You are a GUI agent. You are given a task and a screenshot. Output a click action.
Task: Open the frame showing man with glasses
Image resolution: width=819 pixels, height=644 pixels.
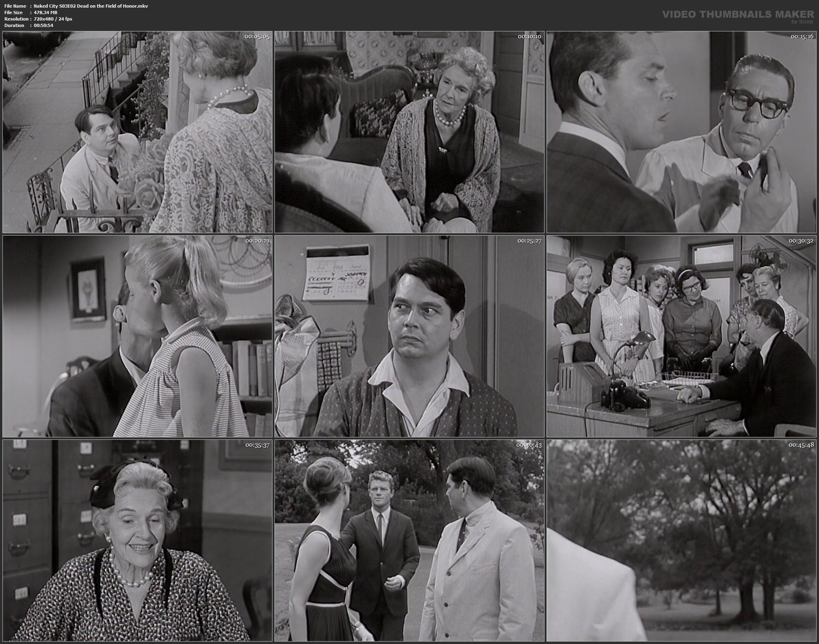click(682, 132)
